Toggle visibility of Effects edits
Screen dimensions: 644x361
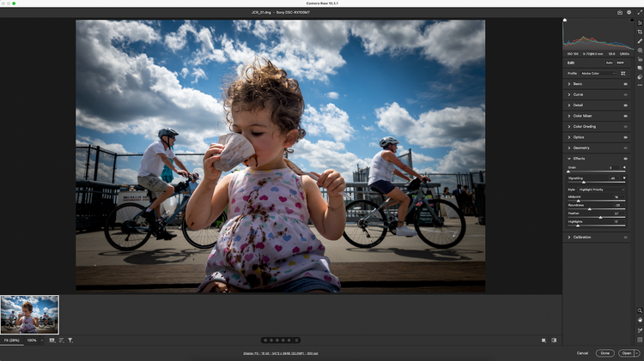pyautogui.click(x=625, y=159)
